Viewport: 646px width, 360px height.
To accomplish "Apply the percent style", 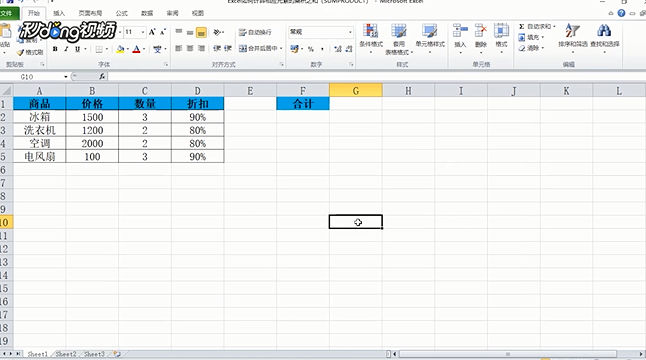I will coord(311,49).
